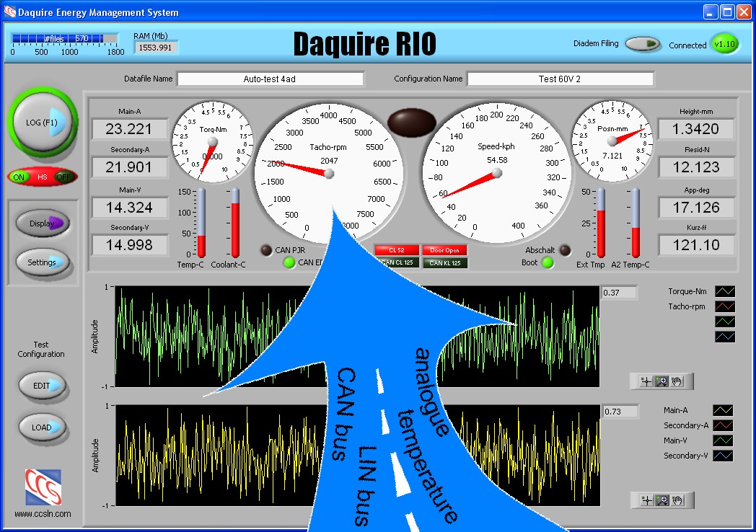Screen dimensions: 756x532
Task: Click the EDIT button under Test Configuration
Action: [x=42, y=386]
